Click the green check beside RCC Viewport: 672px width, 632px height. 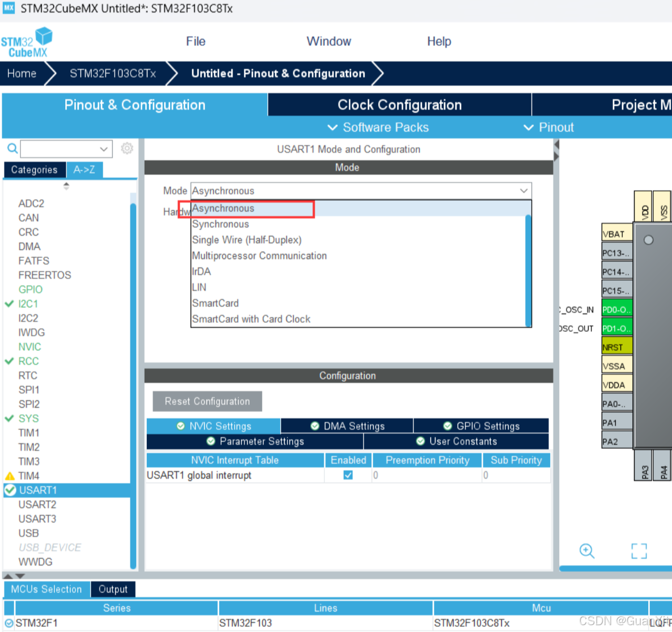10,361
